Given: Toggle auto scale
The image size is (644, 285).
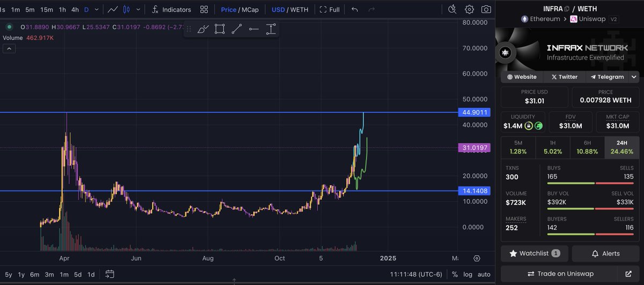Looking at the screenshot, I should click(484, 274).
